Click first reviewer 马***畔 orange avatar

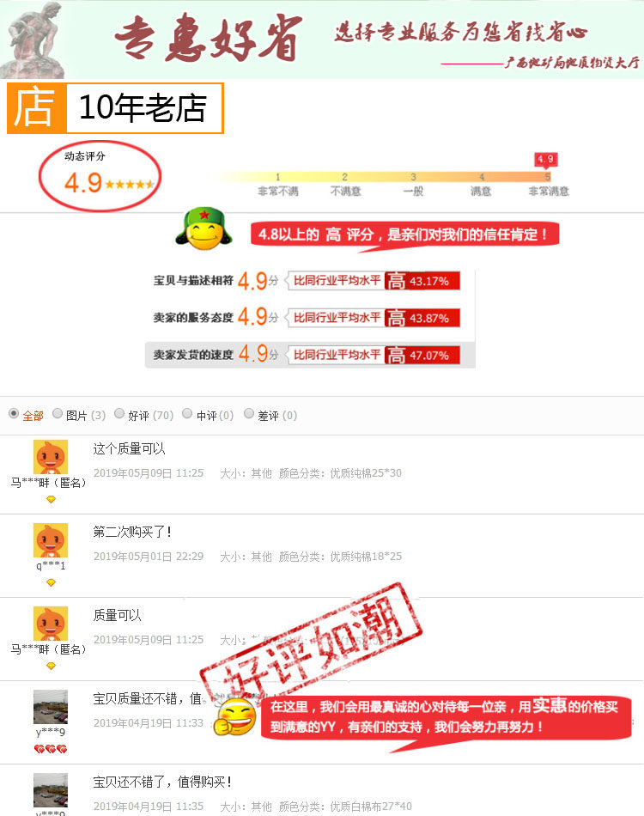pyautogui.click(x=51, y=457)
